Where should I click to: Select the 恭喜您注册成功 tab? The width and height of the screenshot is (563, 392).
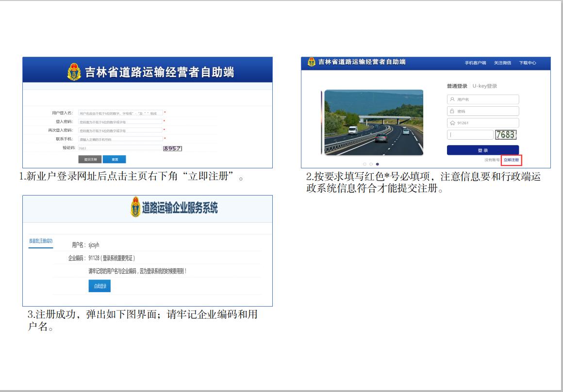41,241
